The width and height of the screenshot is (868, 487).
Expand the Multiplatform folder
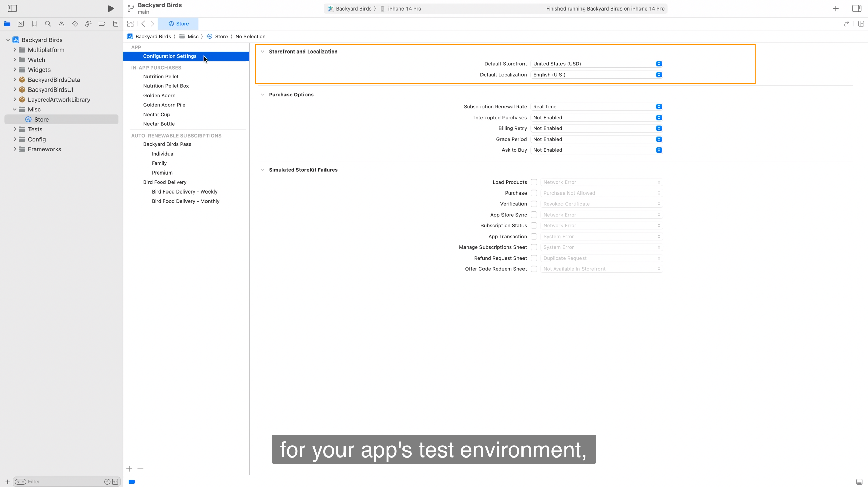click(x=15, y=50)
